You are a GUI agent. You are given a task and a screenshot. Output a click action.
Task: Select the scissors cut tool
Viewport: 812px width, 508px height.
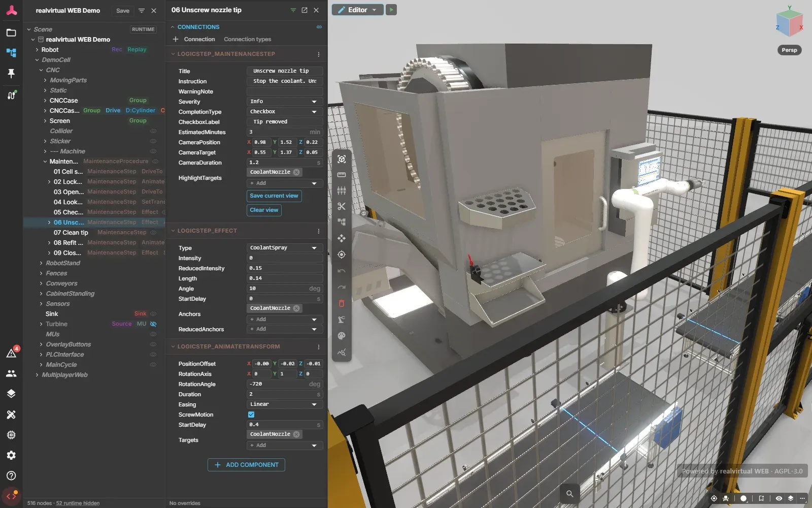(342, 206)
